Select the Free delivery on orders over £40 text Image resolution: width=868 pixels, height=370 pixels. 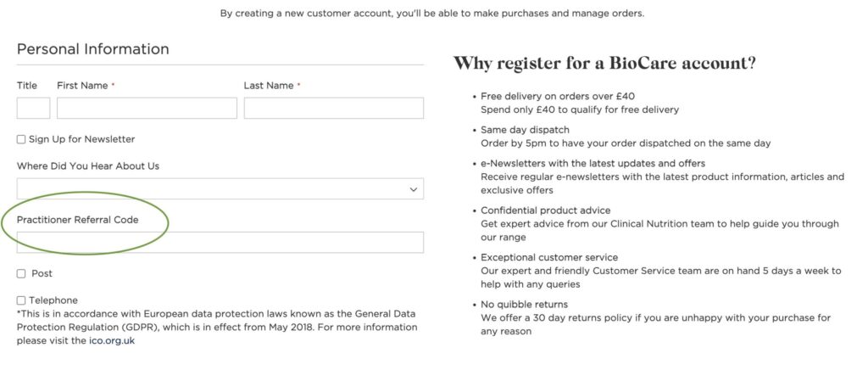coord(557,96)
